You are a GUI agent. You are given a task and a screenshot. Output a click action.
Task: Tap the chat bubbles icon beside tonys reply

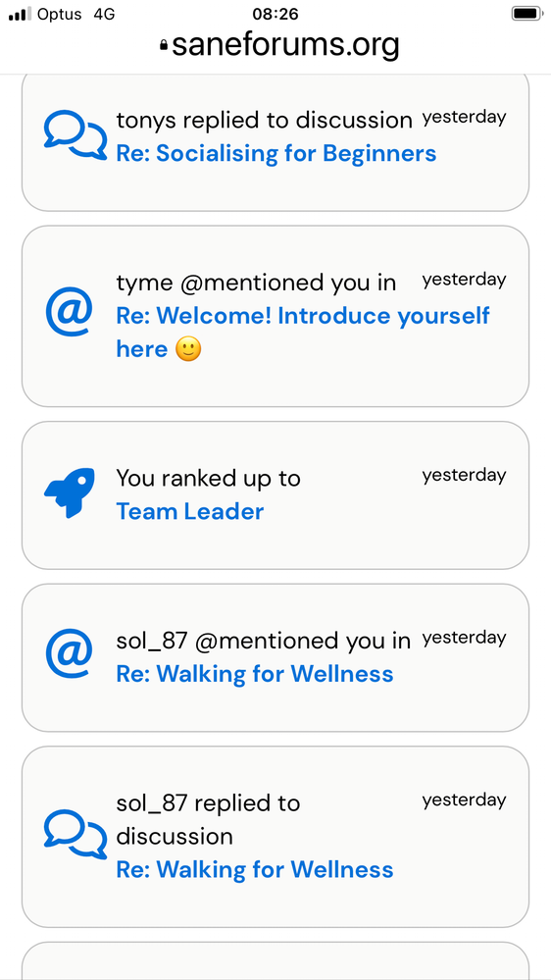click(x=75, y=135)
